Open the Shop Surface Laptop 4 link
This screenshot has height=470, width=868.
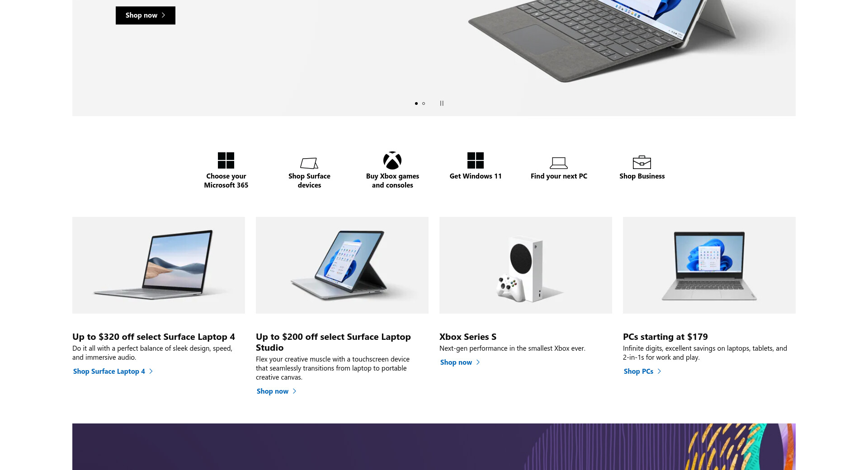(113, 371)
